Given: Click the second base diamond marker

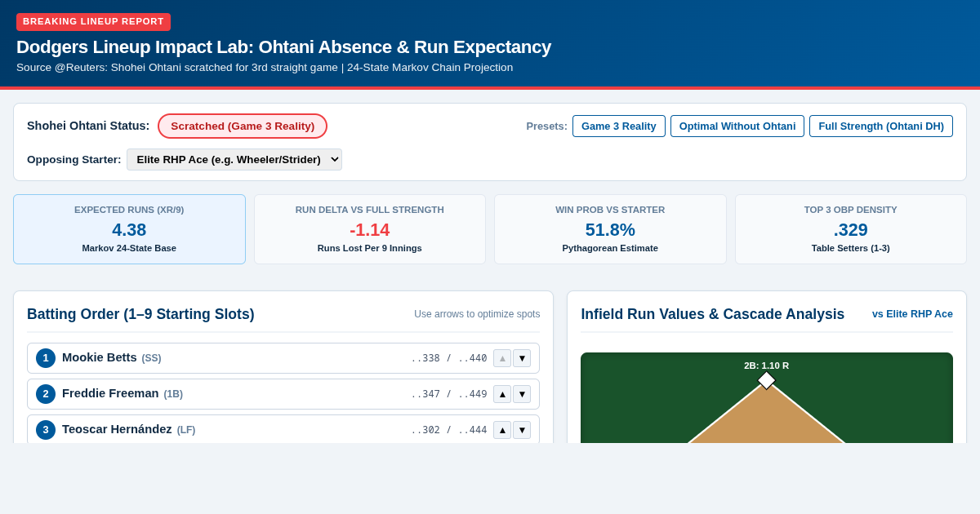Looking at the screenshot, I should 766,380.
